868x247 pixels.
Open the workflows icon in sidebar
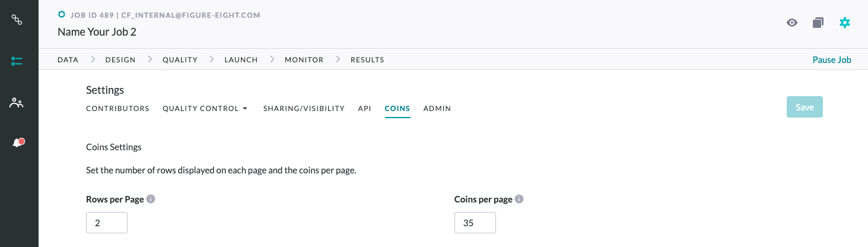[x=17, y=20]
